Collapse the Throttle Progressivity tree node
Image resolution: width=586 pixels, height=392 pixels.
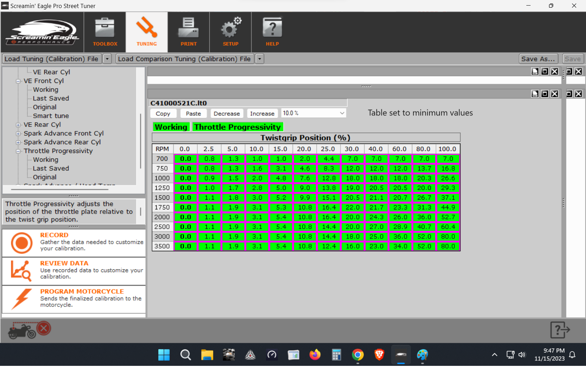coord(18,151)
